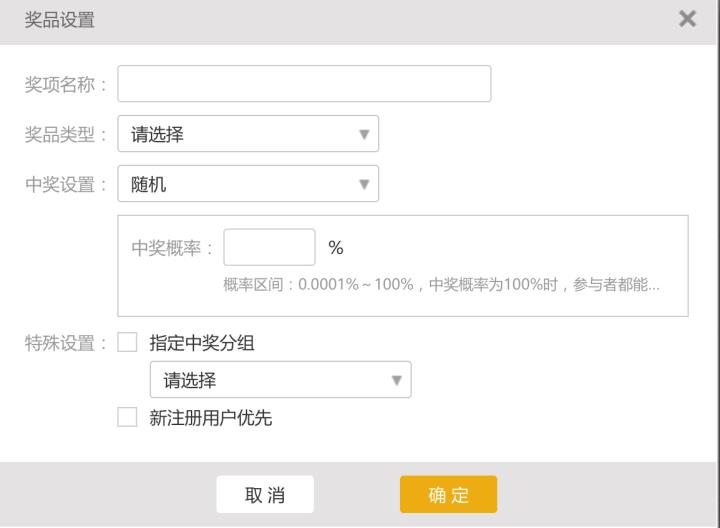Open the 请选择 dropdown under 指定中奖分组
The height and width of the screenshot is (528, 720).
280,380
